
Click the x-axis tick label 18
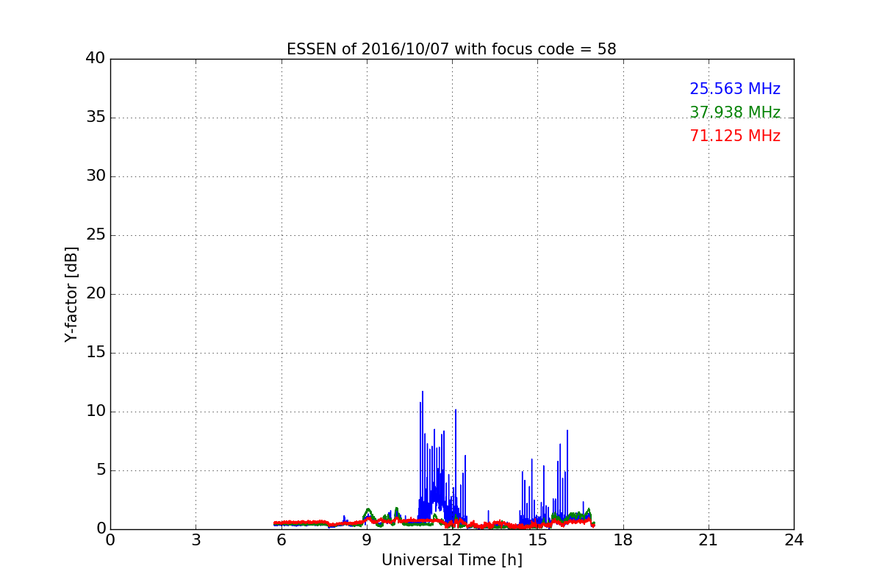pyautogui.click(x=623, y=540)
